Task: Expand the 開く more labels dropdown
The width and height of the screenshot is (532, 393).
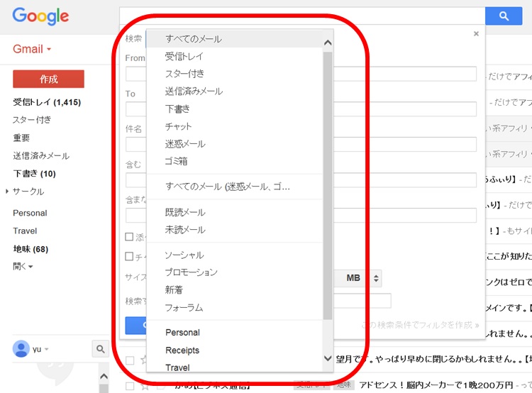Action: pos(23,267)
